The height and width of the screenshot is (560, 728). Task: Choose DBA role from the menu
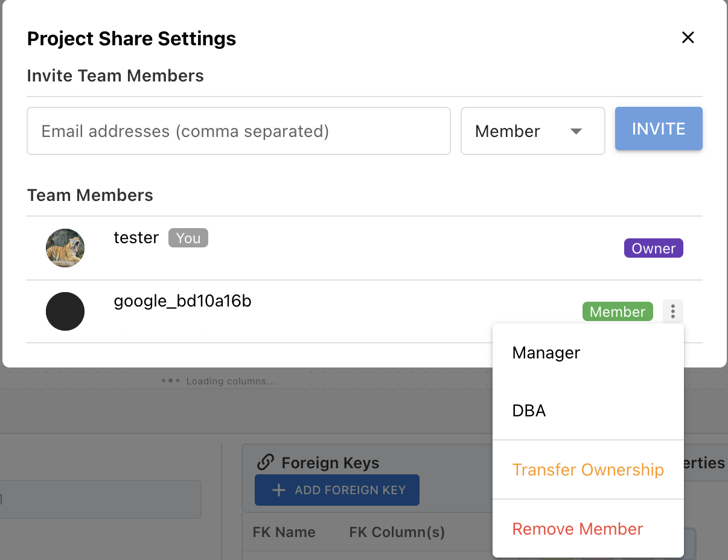pyautogui.click(x=588, y=411)
